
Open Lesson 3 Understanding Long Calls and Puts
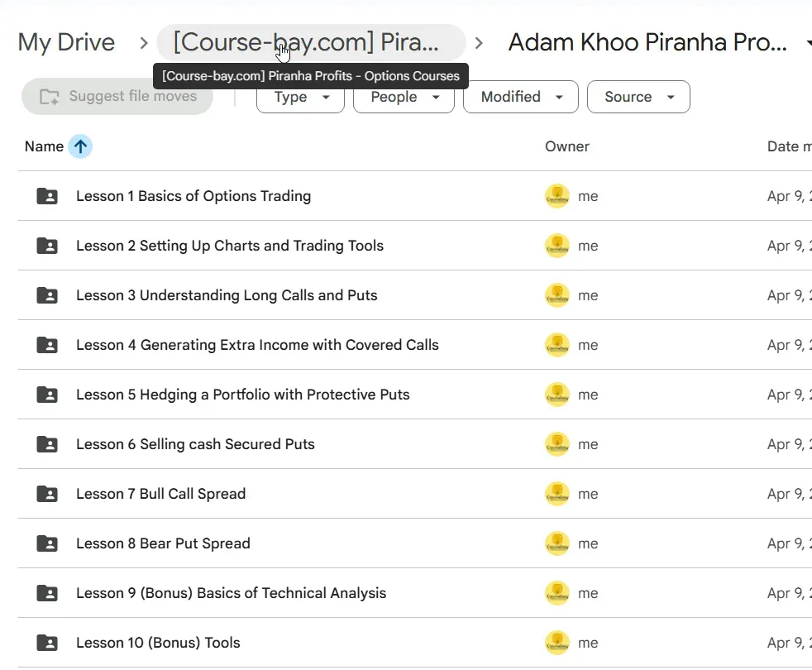[227, 295]
